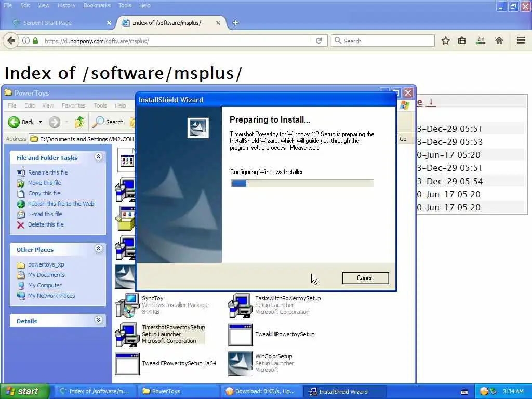Image resolution: width=532 pixels, height=399 pixels.
Task: Select the SyncTo​y installer package icon
Action: [127, 305]
